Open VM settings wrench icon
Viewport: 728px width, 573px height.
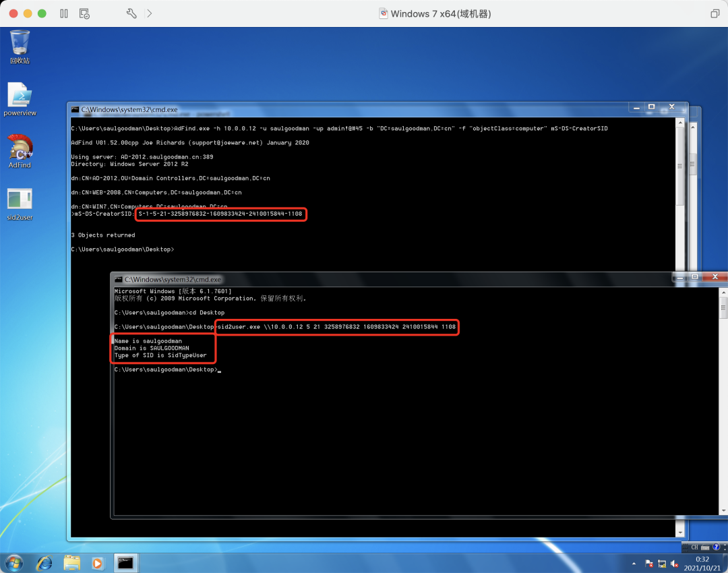point(131,13)
